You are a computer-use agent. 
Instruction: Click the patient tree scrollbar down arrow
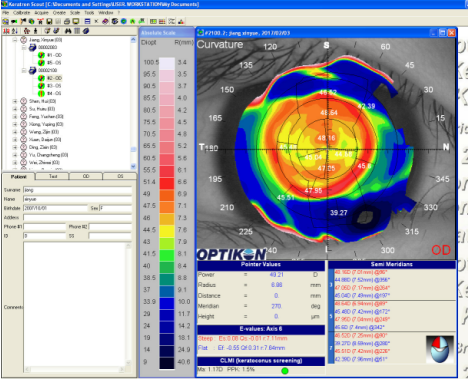coord(133,166)
